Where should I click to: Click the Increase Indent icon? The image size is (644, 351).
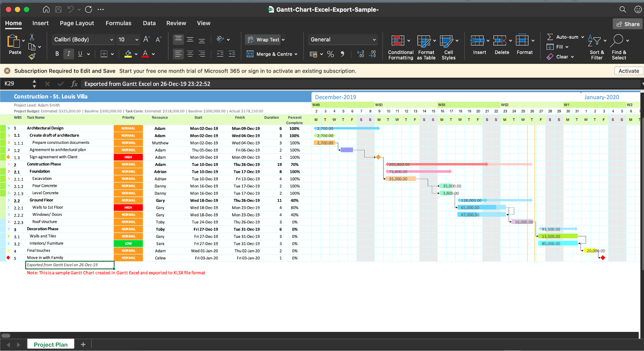click(x=232, y=54)
